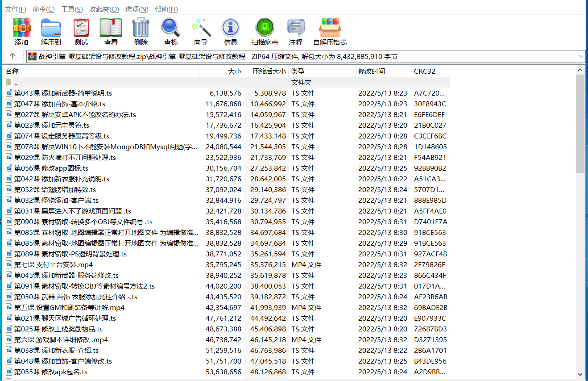Click the scrollbar up arrow
Viewport: 588px width, 381px height.
(x=580, y=70)
